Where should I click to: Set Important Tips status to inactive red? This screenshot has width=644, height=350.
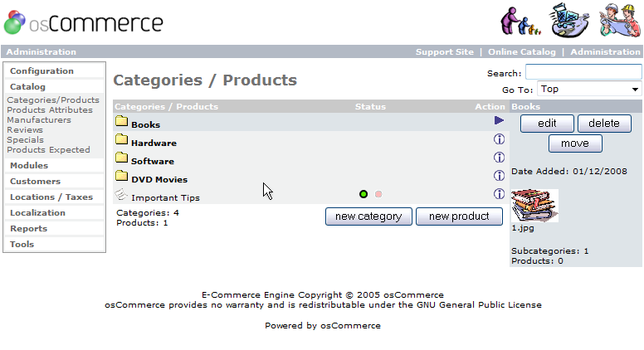click(x=378, y=194)
